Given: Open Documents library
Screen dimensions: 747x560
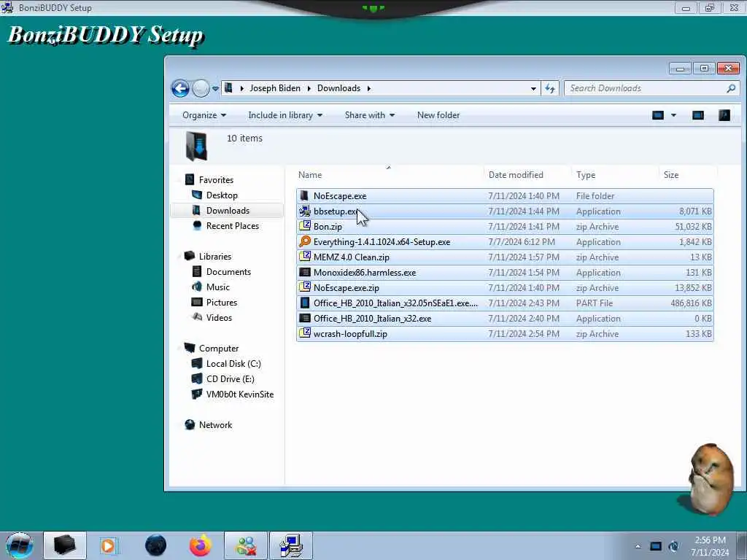Looking at the screenshot, I should 228,271.
